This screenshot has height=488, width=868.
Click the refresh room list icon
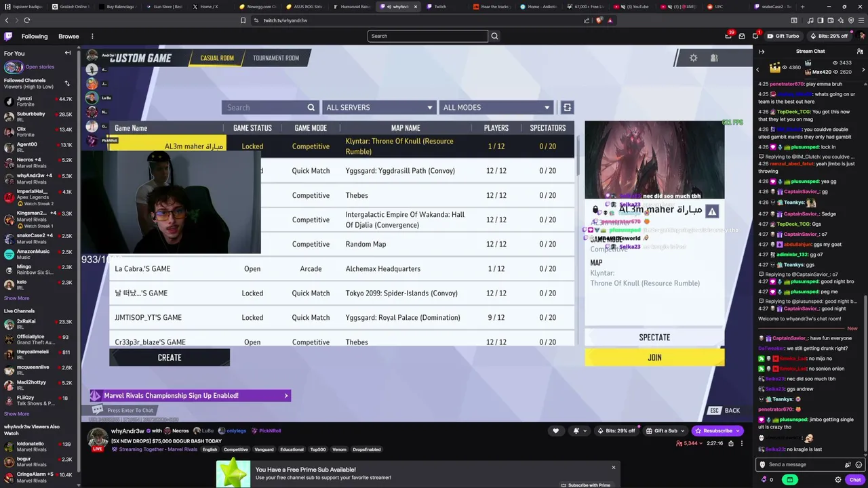pos(567,107)
